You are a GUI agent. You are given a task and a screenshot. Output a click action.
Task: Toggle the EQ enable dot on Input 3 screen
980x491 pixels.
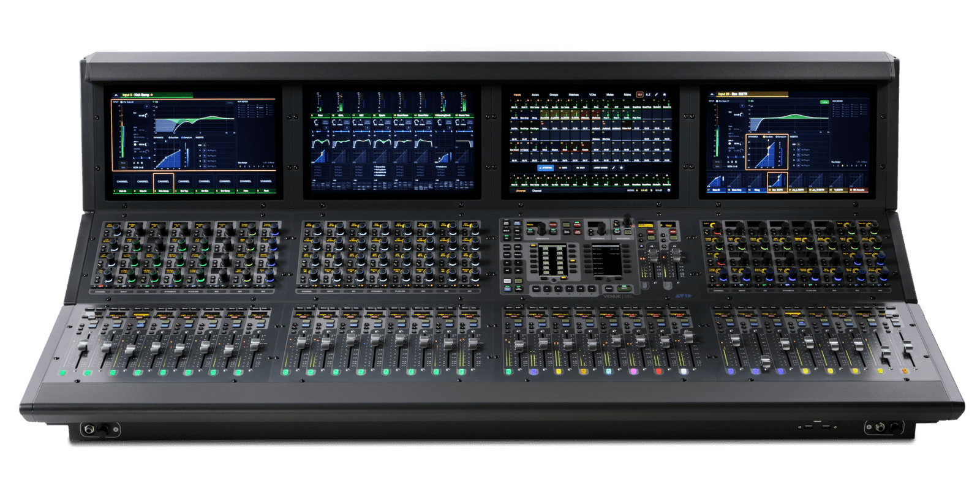coord(153,102)
